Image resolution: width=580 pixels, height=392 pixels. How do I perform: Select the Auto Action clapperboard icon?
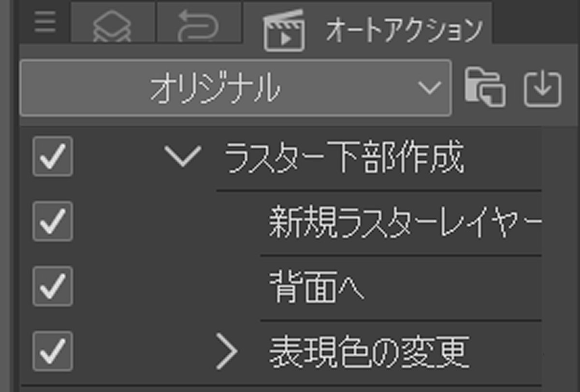pyautogui.click(x=284, y=30)
